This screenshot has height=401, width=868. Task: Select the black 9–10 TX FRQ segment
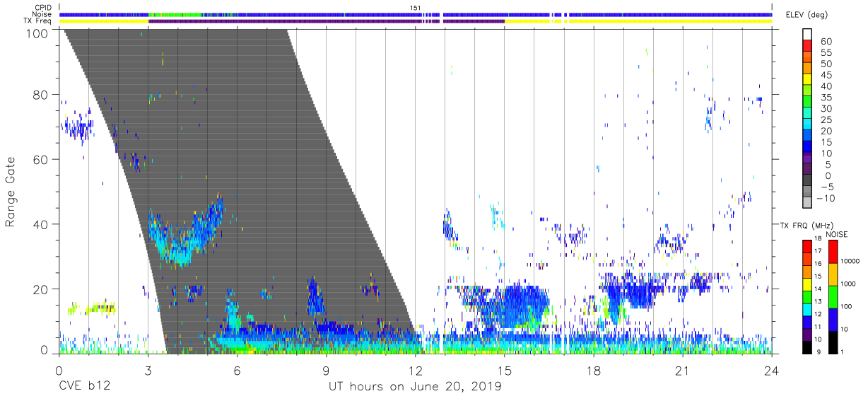[x=807, y=347]
